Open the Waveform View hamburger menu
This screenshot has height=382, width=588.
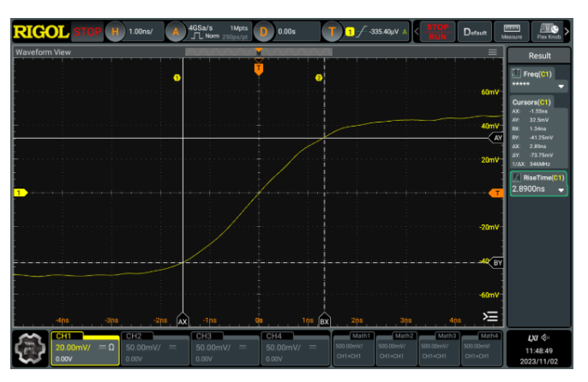coord(492,52)
